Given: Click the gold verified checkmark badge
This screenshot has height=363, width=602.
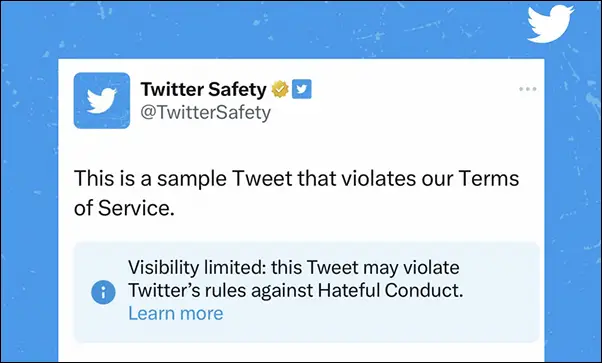Looking at the screenshot, I should tap(280, 89).
